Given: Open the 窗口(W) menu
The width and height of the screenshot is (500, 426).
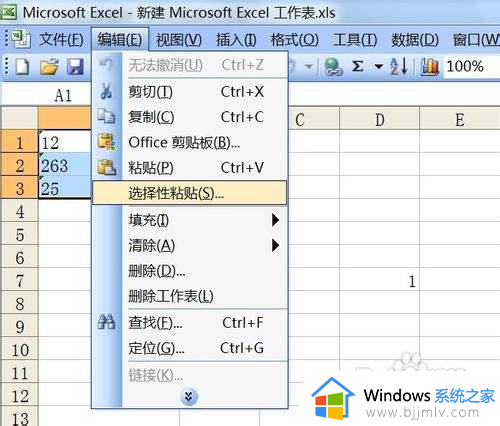Looking at the screenshot, I should pyautogui.click(x=476, y=40).
